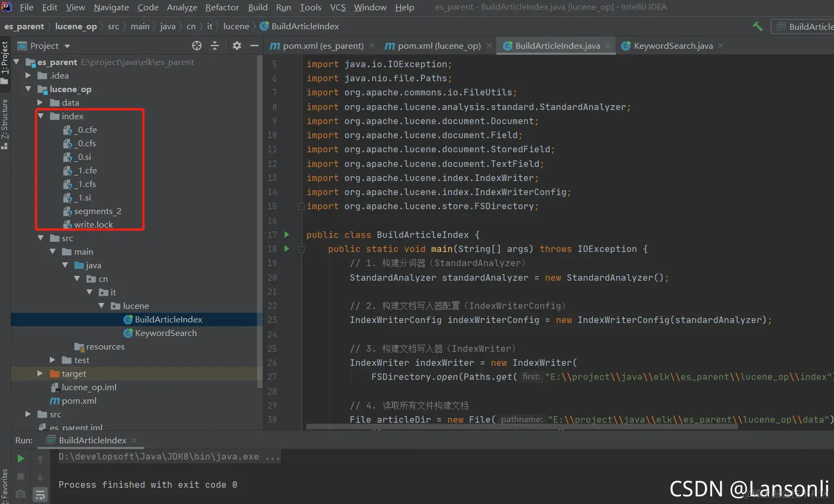
Task: Collapse the index folder in project tree
Action: pyautogui.click(x=41, y=116)
